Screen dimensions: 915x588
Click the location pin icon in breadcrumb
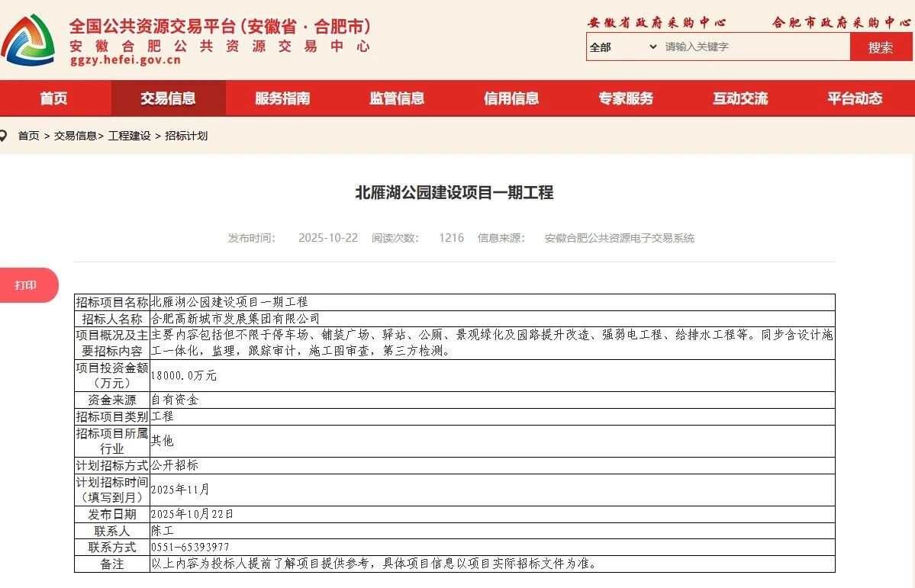click(x=4, y=136)
